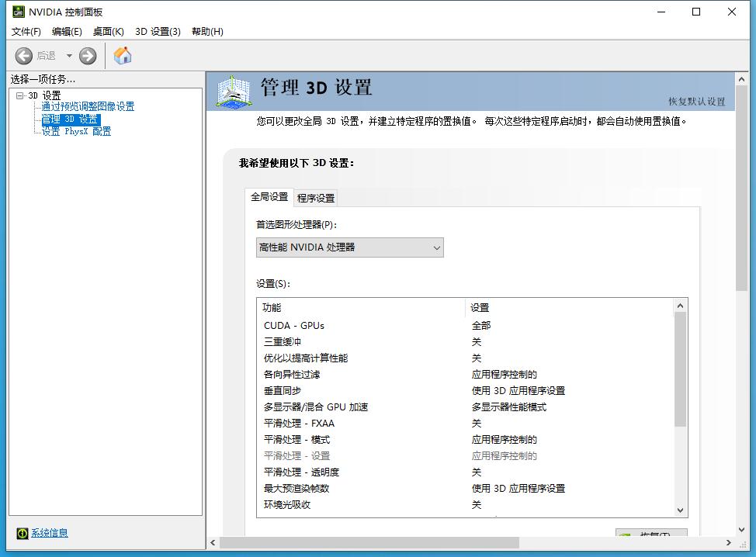The image size is (756, 557).
Task: Click the 全部 value for CUDA - GPUs
Action: 481,326
